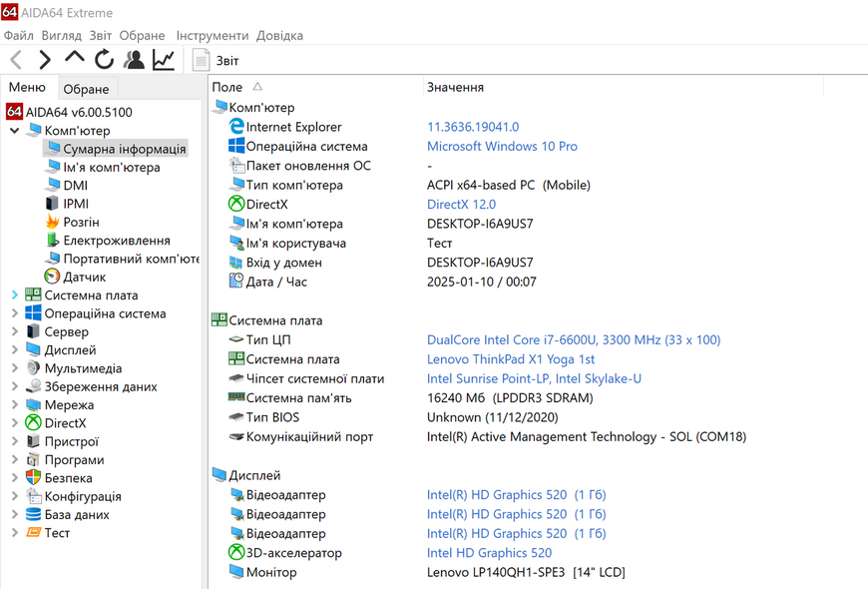Click the database icon beside База даних
Image resolution: width=868 pixels, height=589 pixels.
(33, 514)
